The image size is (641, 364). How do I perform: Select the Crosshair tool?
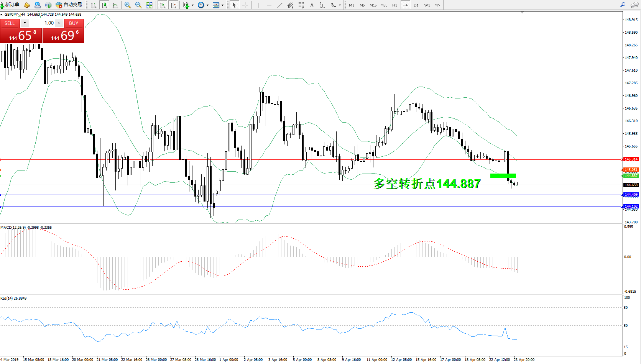tap(245, 5)
